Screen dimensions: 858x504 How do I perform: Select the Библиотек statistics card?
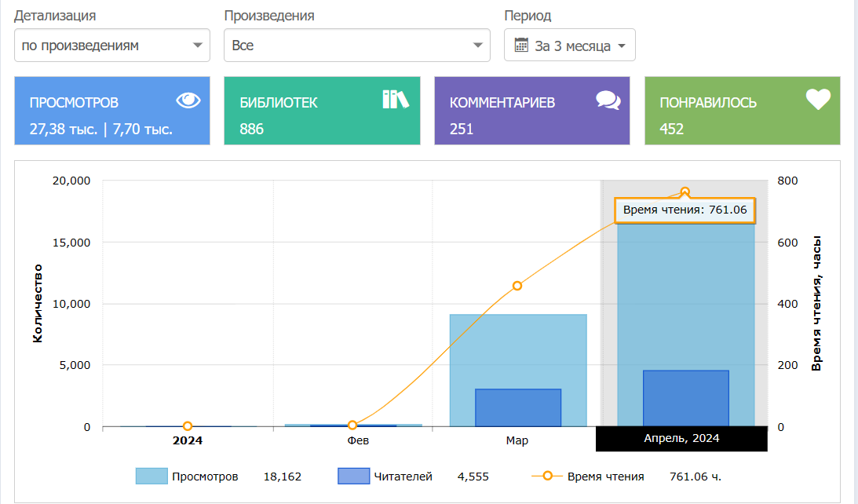(x=322, y=111)
